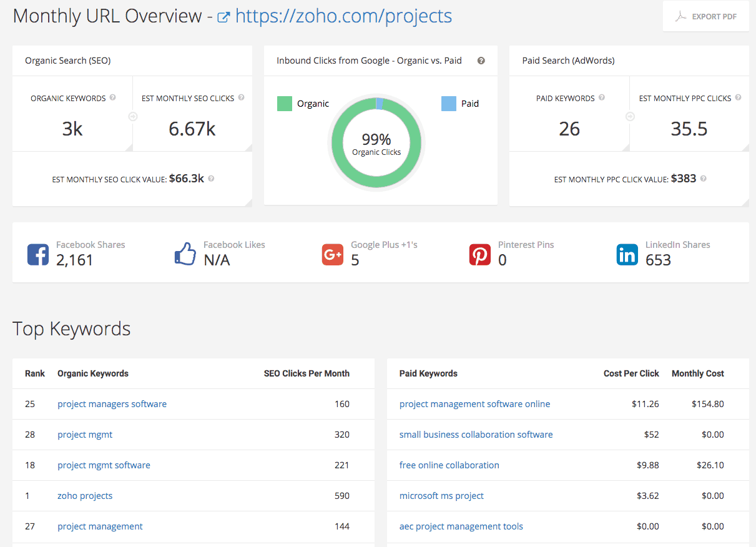Click the Facebook Likes thumbs-up icon
The image size is (756, 547).
coord(185,254)
